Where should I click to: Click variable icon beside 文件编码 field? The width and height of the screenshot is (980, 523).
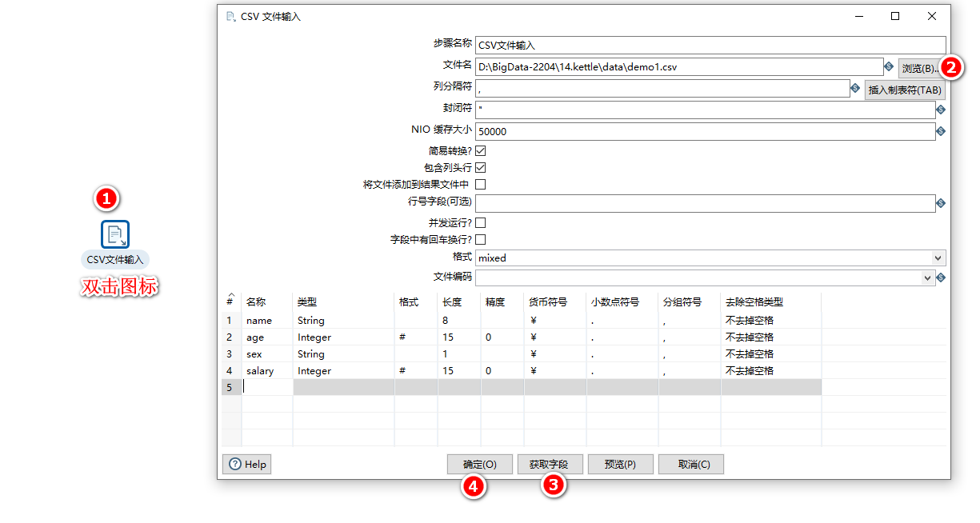(941, 277)
